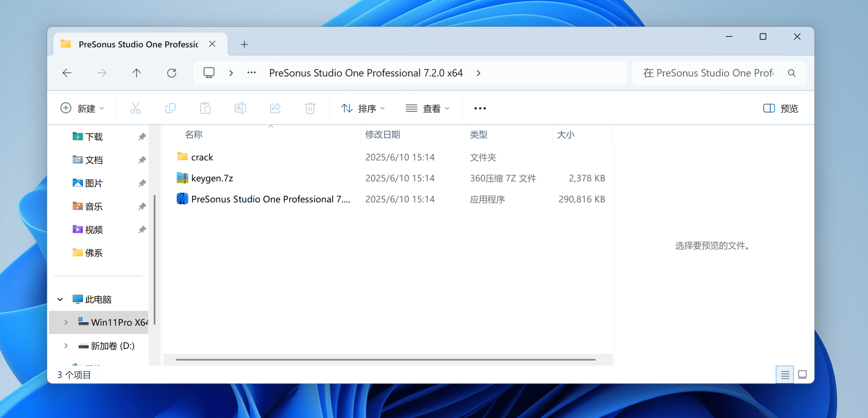The height and width of the screenshot is (418, 868).
Task: Click the Delete trash icon
Action: coord(310,108)
